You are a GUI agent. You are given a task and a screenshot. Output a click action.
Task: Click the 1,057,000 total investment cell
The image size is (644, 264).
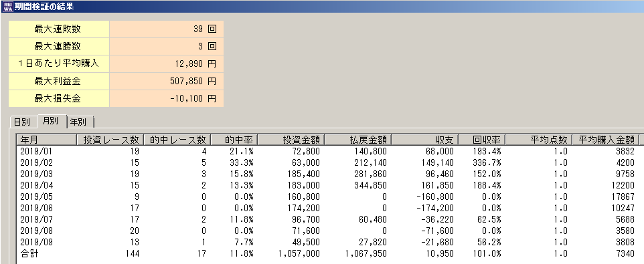click(299, 254)
